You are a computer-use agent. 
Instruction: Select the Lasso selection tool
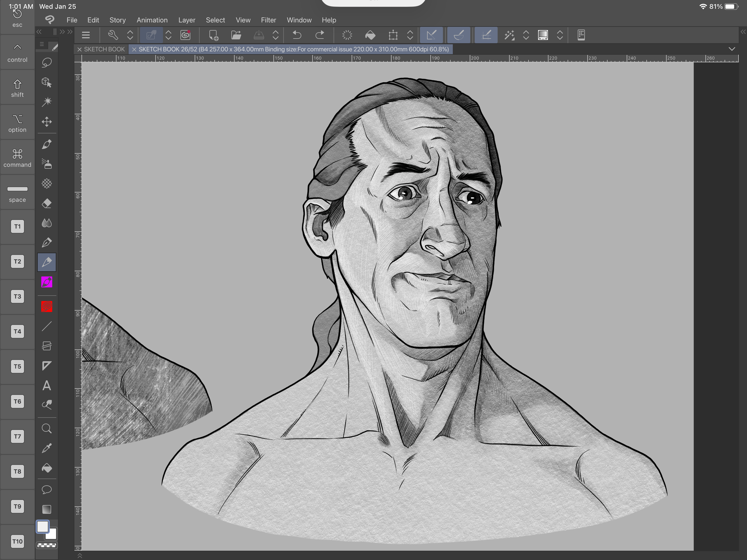click(x=46, y=63)
